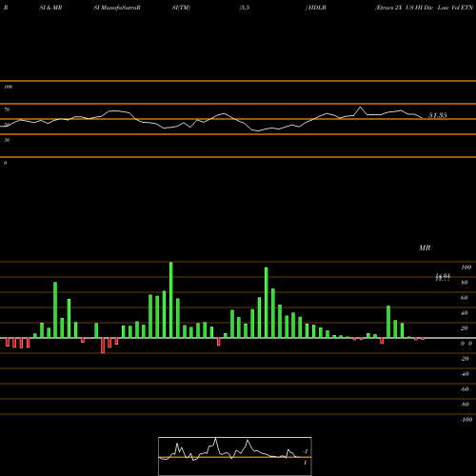Click the RSI line peak near right side
476x476 pixels.
[x=360, y=108]
